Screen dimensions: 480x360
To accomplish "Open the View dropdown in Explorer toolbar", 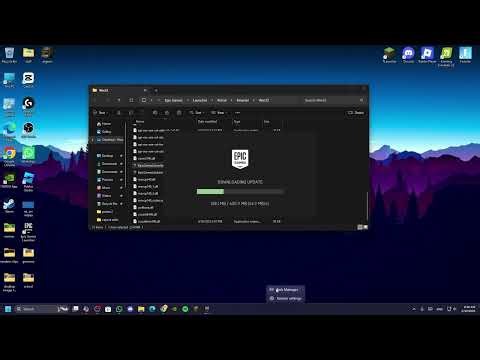I will pos(219,113).
